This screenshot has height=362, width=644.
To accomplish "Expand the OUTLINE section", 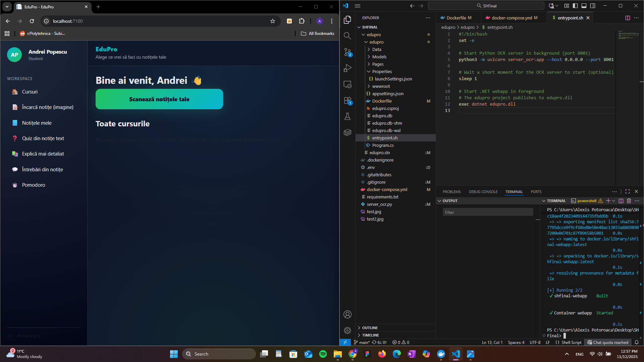I will (370, 328).
